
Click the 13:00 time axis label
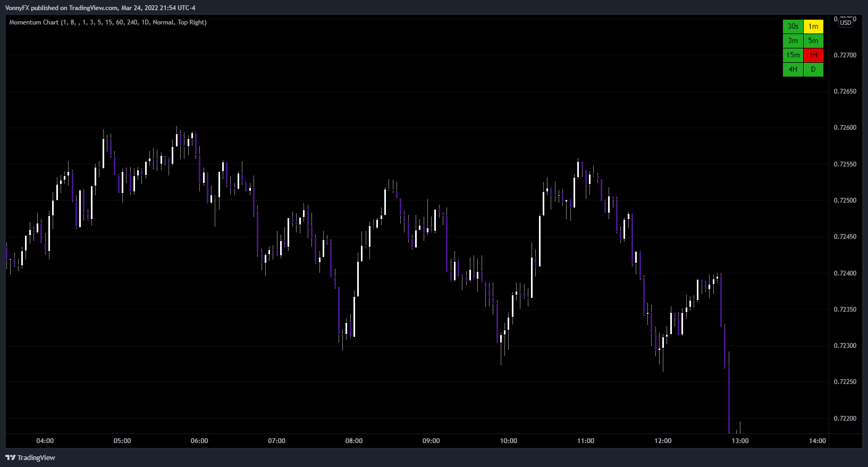[x=740, y=441]
